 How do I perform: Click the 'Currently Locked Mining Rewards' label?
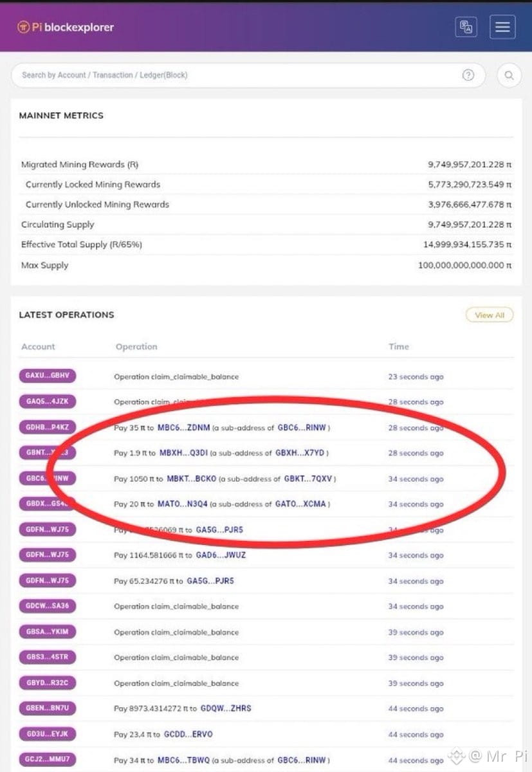[x=93, y=185]
